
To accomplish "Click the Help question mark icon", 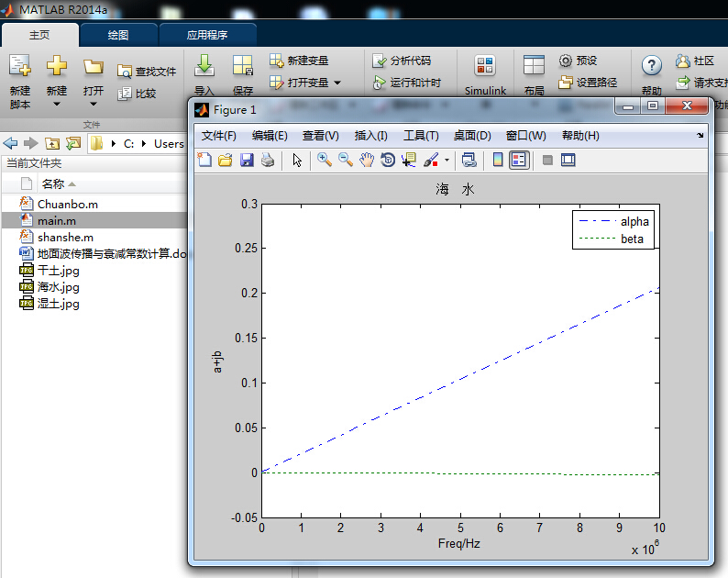I will tap(651, 65).
